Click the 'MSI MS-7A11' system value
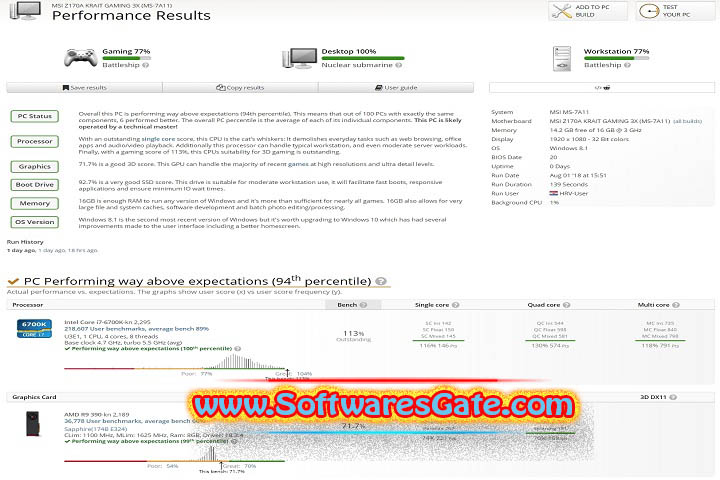Image resolution: width=720 pixels, height=480 pixels. (x=569, y=112)
